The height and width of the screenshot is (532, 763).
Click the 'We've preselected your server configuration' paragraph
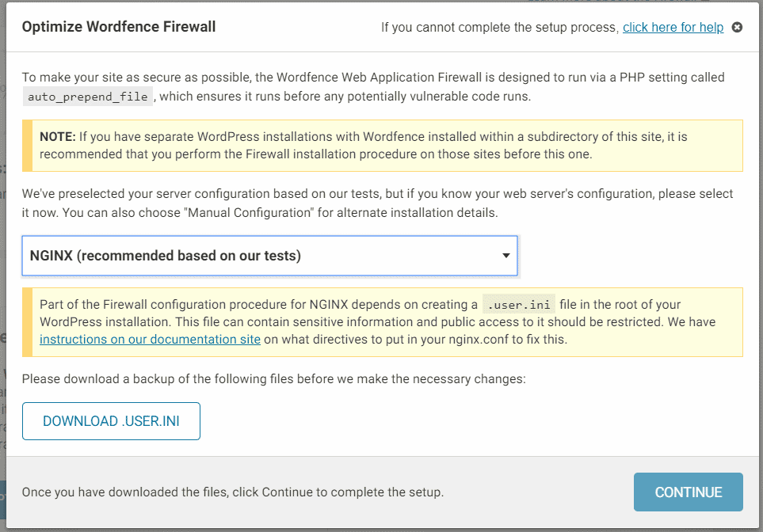377,203
